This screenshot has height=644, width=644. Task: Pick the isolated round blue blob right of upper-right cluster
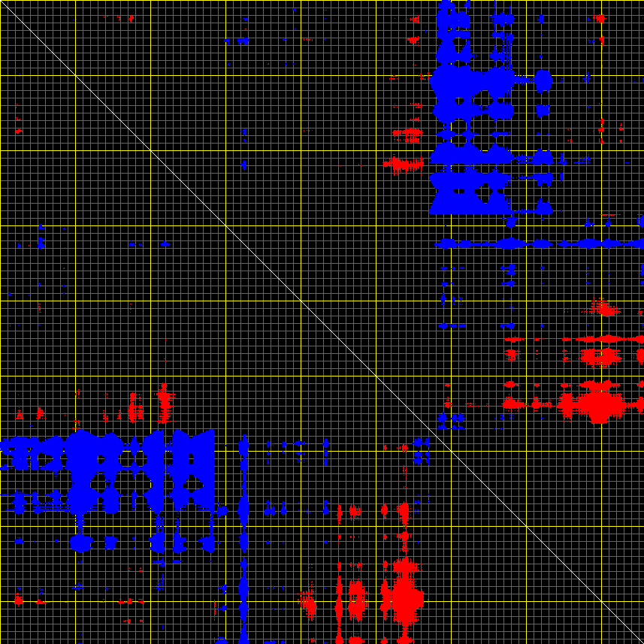(543, 80)
